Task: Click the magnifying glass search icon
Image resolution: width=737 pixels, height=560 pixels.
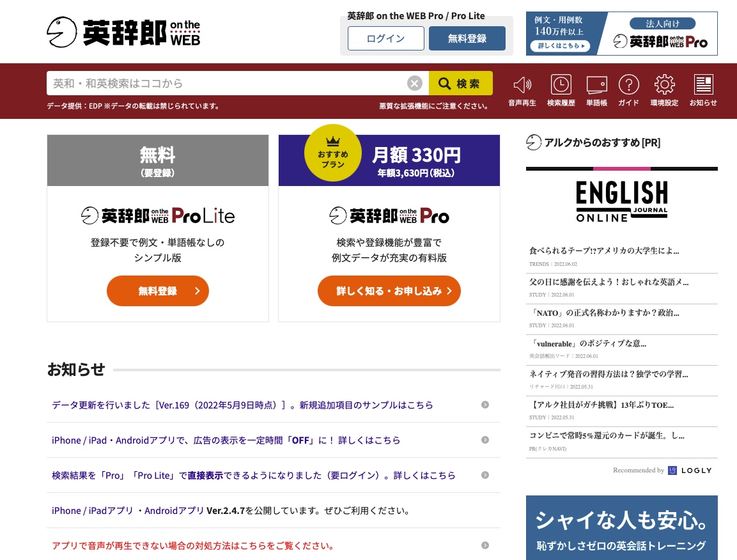Action: (x=445, y=84)
